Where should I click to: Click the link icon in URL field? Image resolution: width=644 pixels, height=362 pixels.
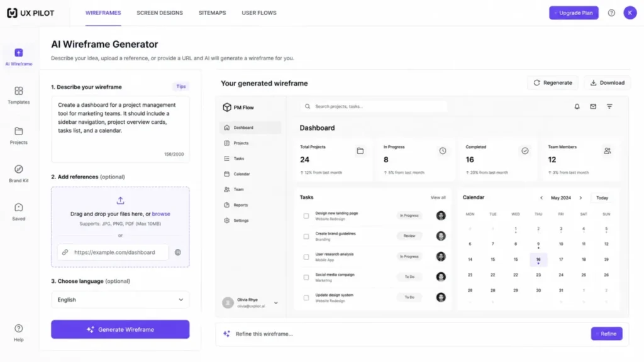pos(65,252)
